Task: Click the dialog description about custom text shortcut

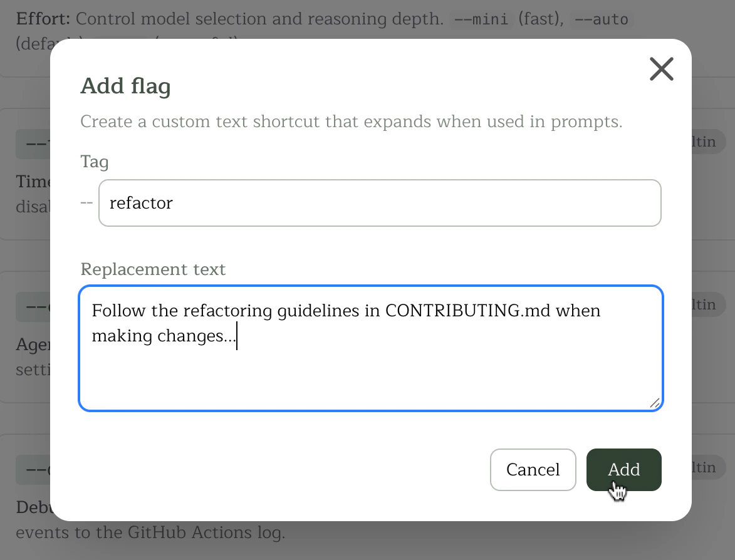Action: [351, 122]
